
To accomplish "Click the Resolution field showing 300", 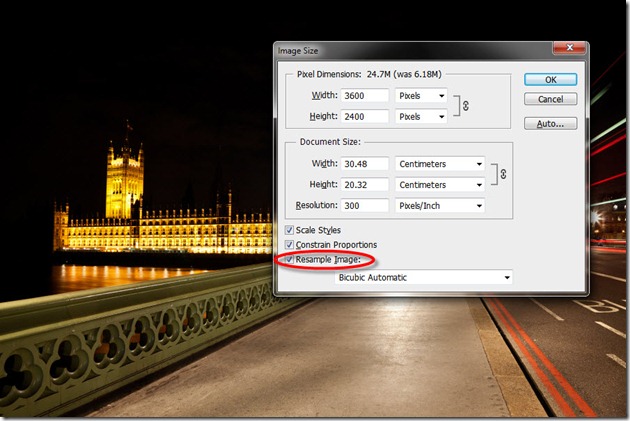I will 363,205.
